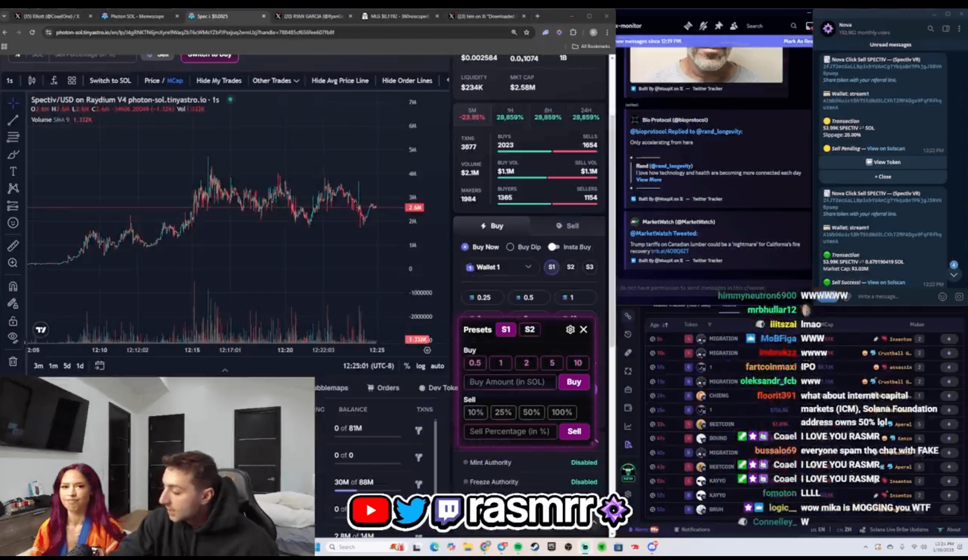The height and width of the screenshot is (560, 968).
Task: Open the forecasting and measurement tools
Action: (x=13, y=206)
